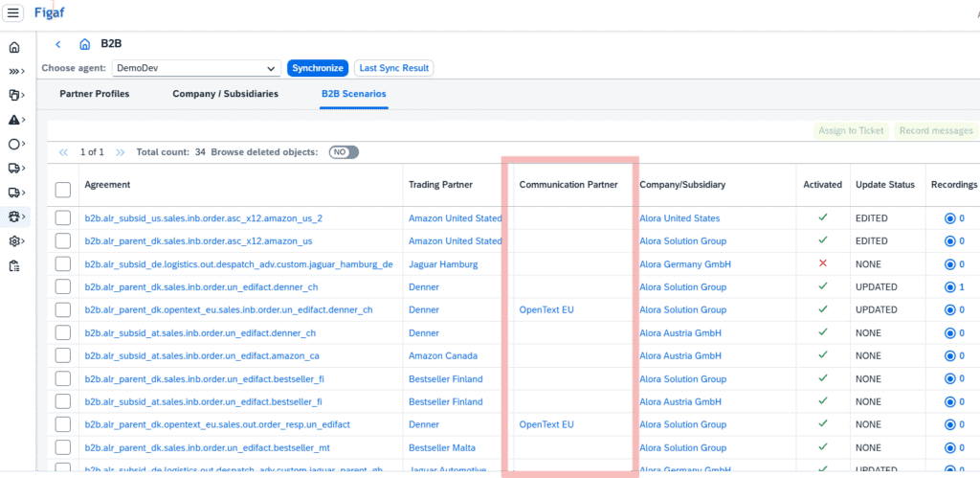
Task: Click the Communication Partner column header
Action: pyautogui.click(x=568, y=185)
